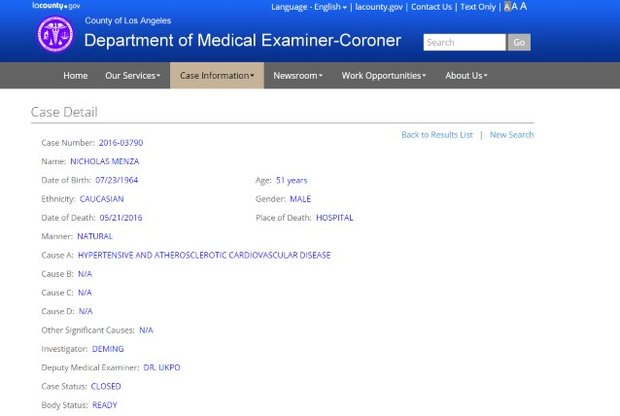Open the lacounty.gov header link

click(x=379, y=7)
